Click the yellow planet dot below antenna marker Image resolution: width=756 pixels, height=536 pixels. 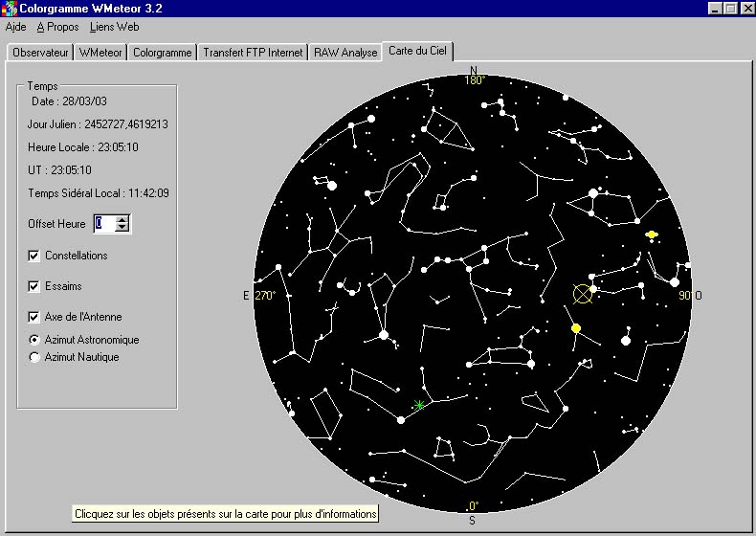point(576,328)
